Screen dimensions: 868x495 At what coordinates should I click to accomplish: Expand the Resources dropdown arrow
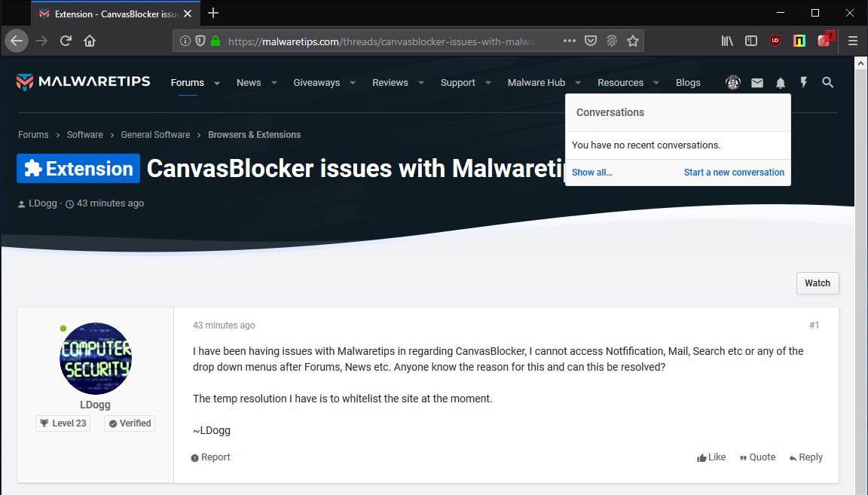click(x=656, y=83)
